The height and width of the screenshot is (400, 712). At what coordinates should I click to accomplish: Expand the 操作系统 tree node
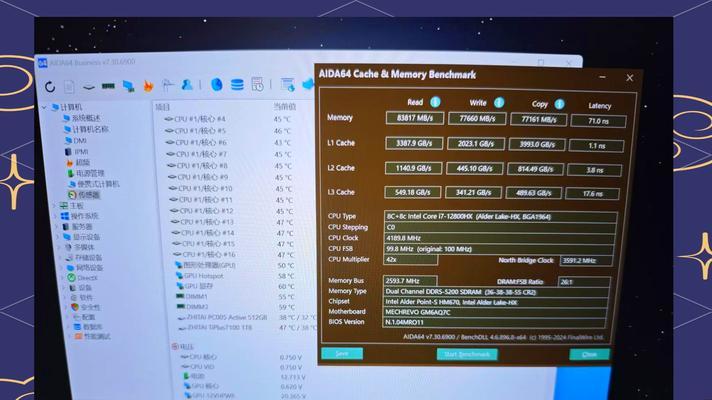coord(56,216)
